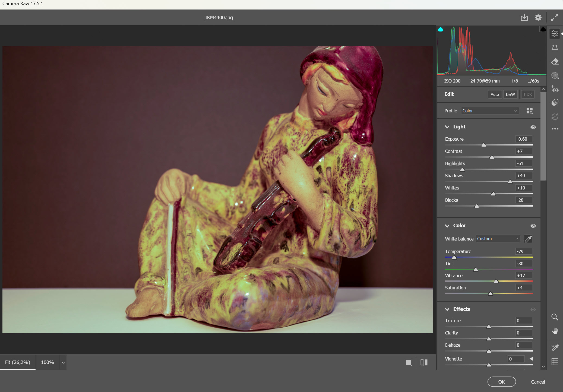Toggle Color panel visibility eye
This screenshot has height=392, width=563.
[x=533, y=226]
